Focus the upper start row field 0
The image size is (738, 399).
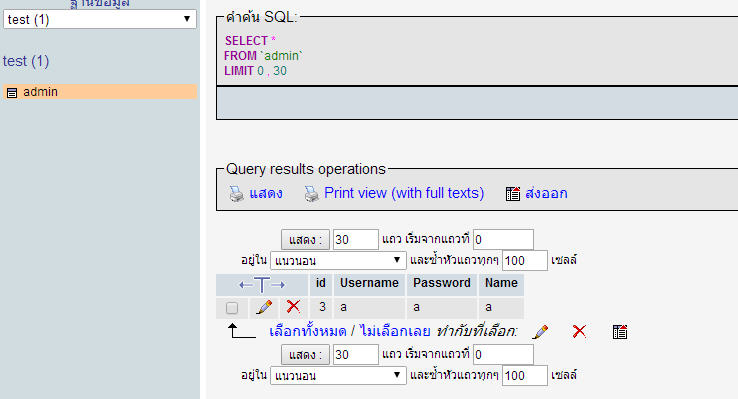tap(503, 239)
